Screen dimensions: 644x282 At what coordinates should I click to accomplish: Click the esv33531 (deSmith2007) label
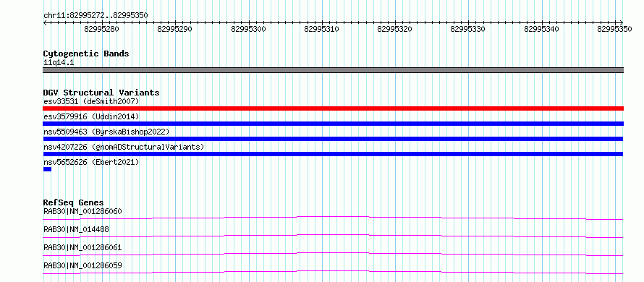click(x=91, y=101)
